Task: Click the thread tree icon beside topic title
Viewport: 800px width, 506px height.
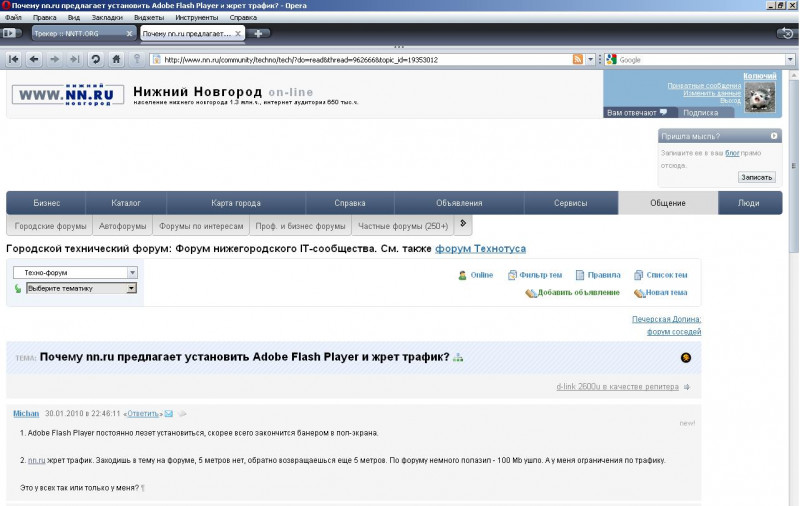Action: click(x=458, y=358)
